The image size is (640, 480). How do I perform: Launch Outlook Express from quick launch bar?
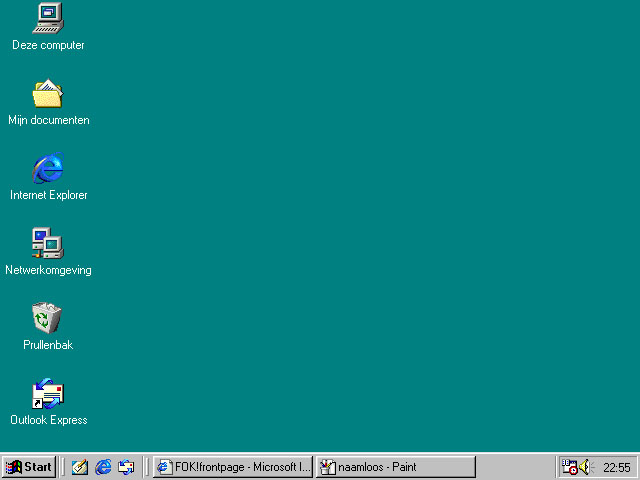[126, 467]
